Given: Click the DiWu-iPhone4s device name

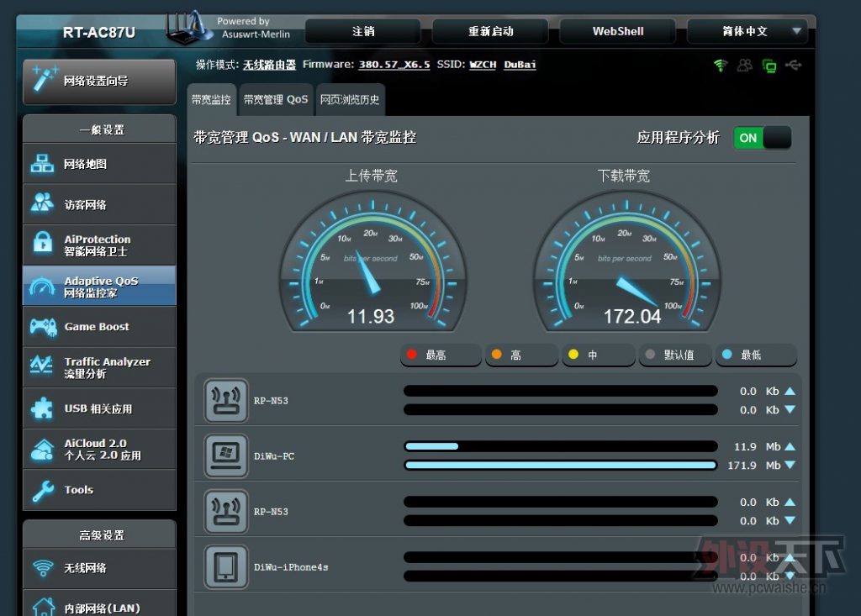Looking at the screenshot, I should tap(291, 567).
